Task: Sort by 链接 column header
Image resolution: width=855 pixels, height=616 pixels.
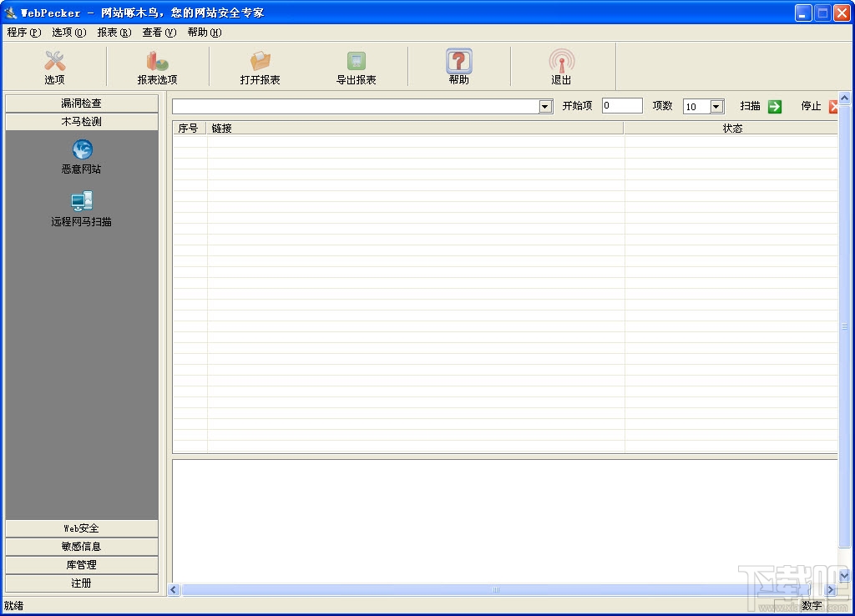Action: pyautogui.click(x=415, y=128)
